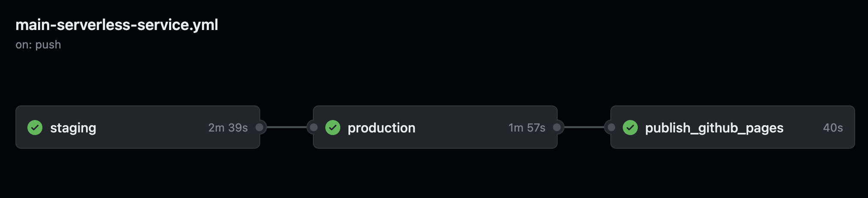Open the production job card

435,127
